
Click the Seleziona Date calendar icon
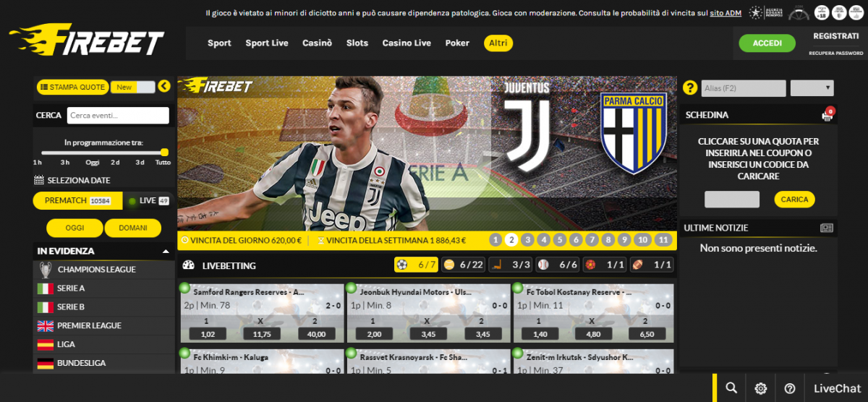[x=39, y=180]
